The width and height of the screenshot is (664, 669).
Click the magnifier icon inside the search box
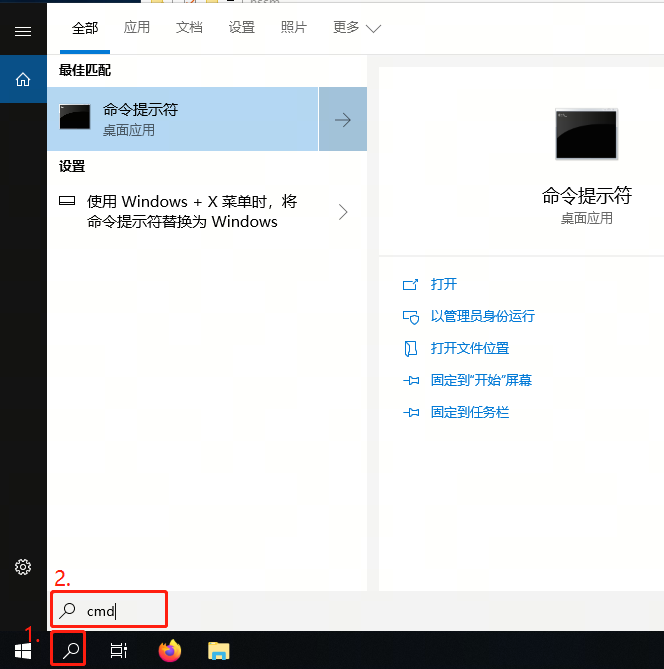(x=67, y=611)
